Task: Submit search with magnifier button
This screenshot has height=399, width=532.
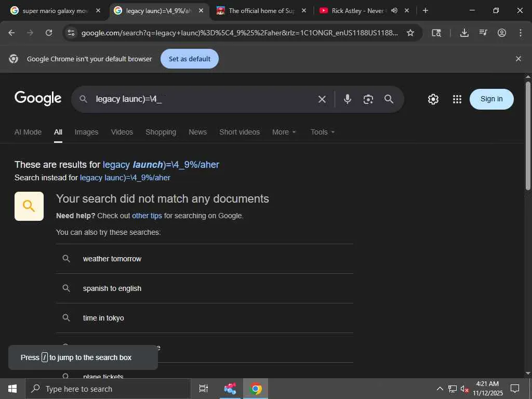Action: [x=389, y=99]
